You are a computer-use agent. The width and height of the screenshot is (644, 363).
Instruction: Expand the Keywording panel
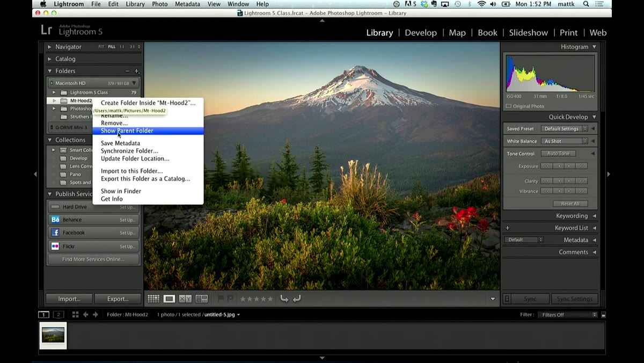594,216
